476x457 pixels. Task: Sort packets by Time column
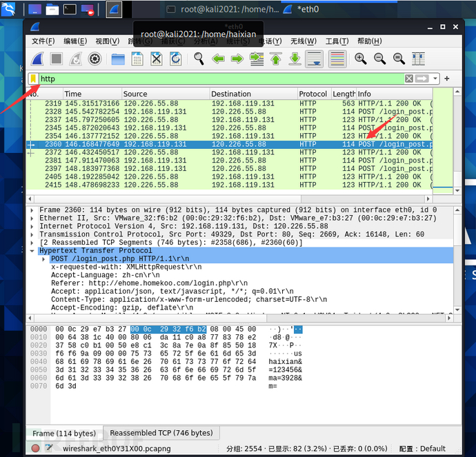point(92,94)
